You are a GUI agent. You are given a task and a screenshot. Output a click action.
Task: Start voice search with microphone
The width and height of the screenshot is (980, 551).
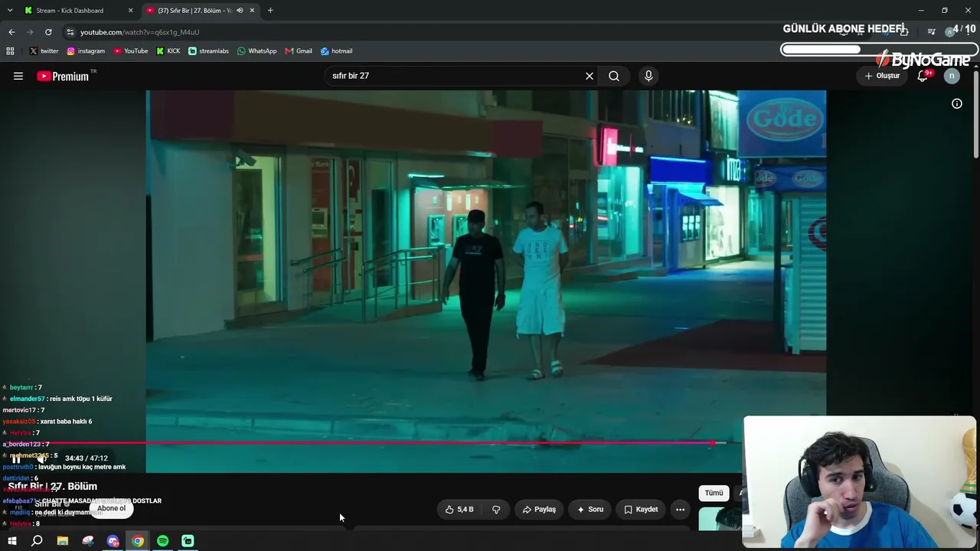point(648,76)
